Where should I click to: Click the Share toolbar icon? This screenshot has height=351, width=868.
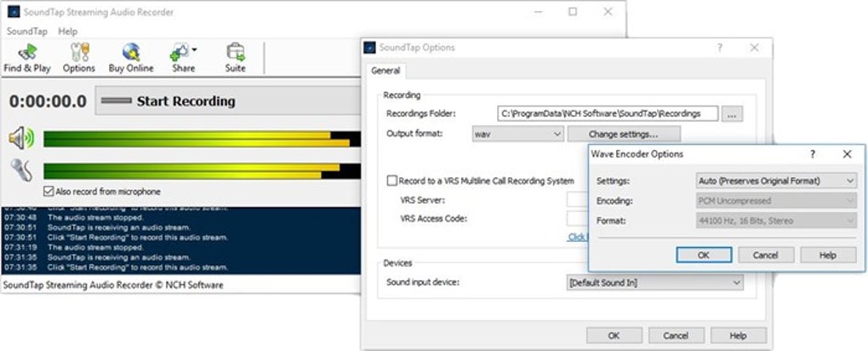pos(181,53)
